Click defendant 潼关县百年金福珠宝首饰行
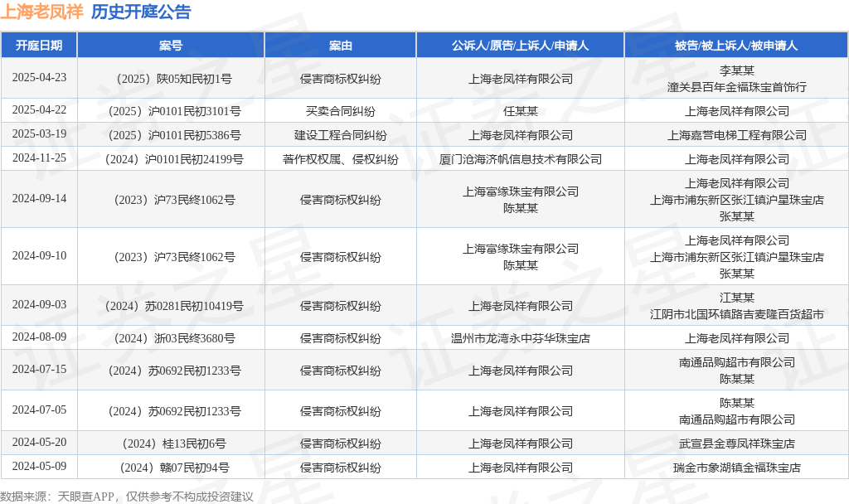Image resolution: width=849 pixels, height=504 pixels. click(x=736, y=87)
